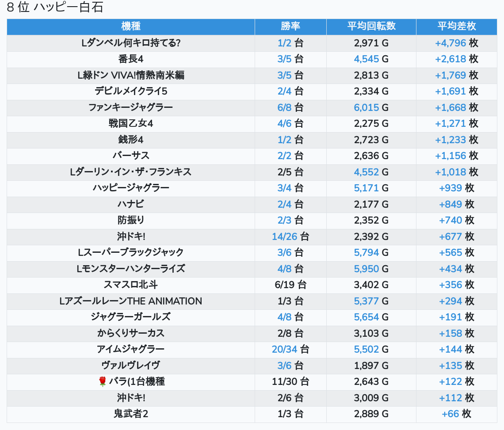504x430 pixels.
Task: Select Lダーリン・イン・ザ・フランキス name cell
Action: point(131,172)
